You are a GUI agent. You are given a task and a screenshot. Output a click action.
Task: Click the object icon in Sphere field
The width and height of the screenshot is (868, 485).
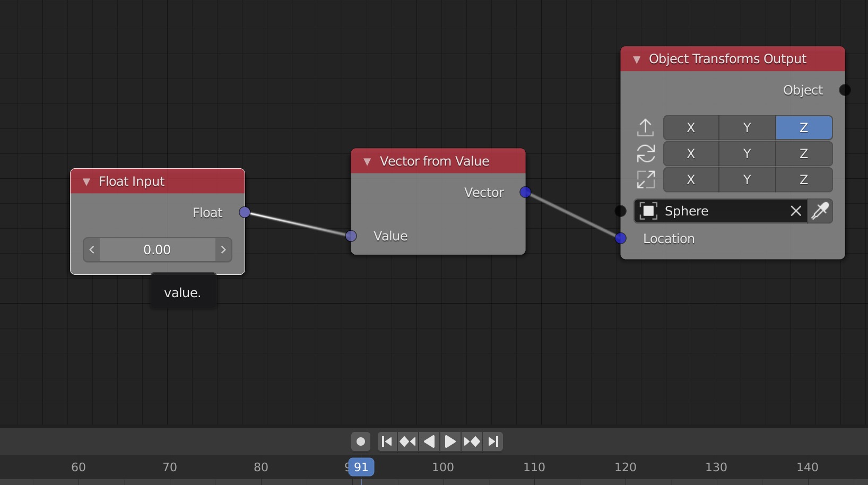(648, 211)
